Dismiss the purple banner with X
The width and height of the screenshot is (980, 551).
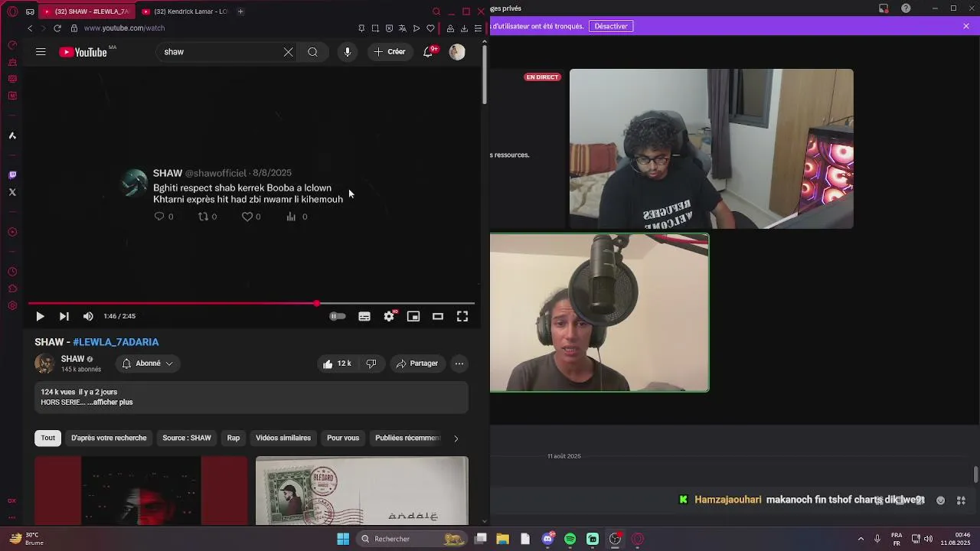click(x=966, y=26)
